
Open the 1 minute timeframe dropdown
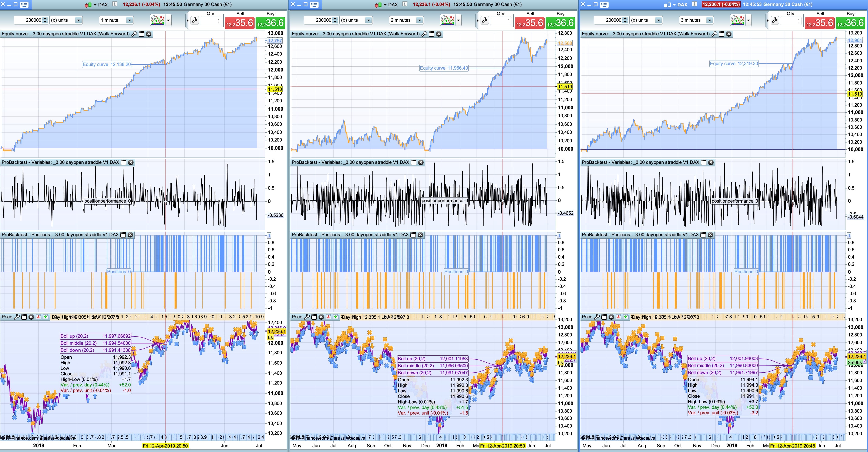129,20
